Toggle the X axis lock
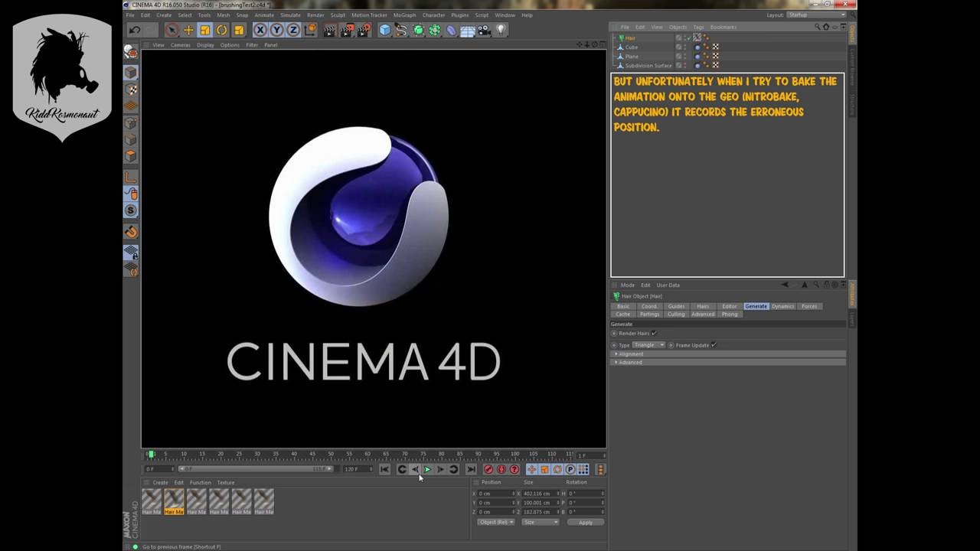 tap(260, 30)
